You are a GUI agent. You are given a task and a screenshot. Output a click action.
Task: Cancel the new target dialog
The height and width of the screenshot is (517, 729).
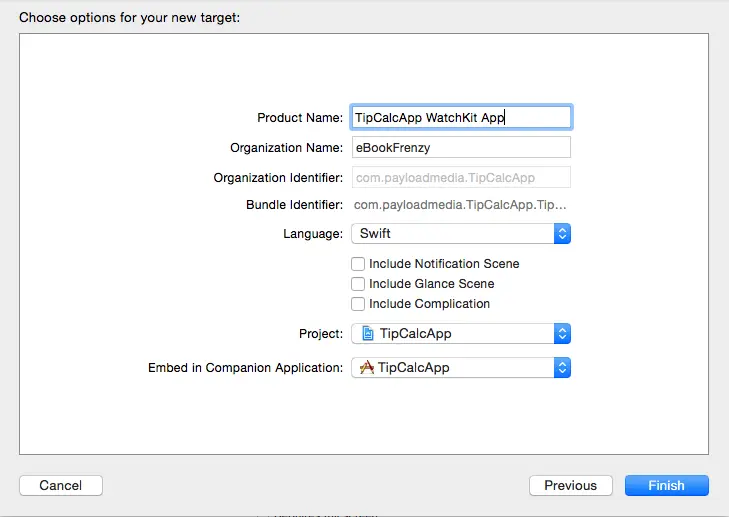pyautogui.click(x=61, y=485)
